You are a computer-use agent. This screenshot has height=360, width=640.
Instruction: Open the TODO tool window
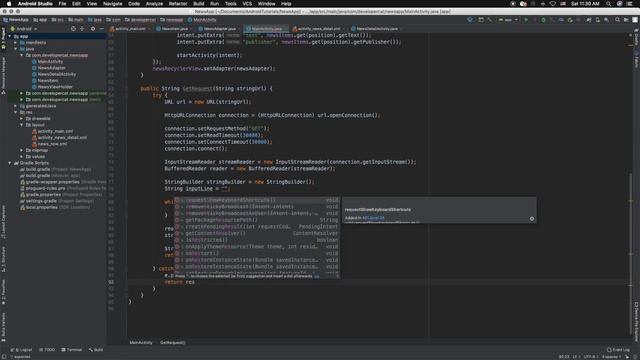[47, 350]
